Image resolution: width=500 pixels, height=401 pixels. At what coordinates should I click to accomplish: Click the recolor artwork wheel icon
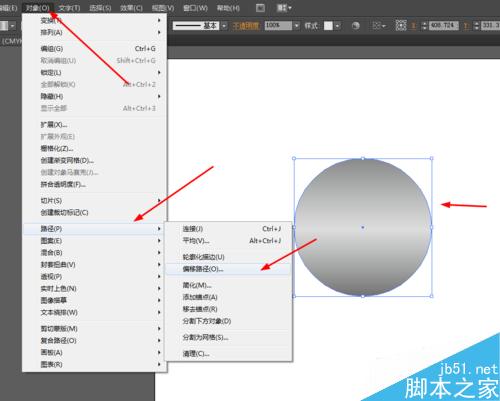click(356, 26)
